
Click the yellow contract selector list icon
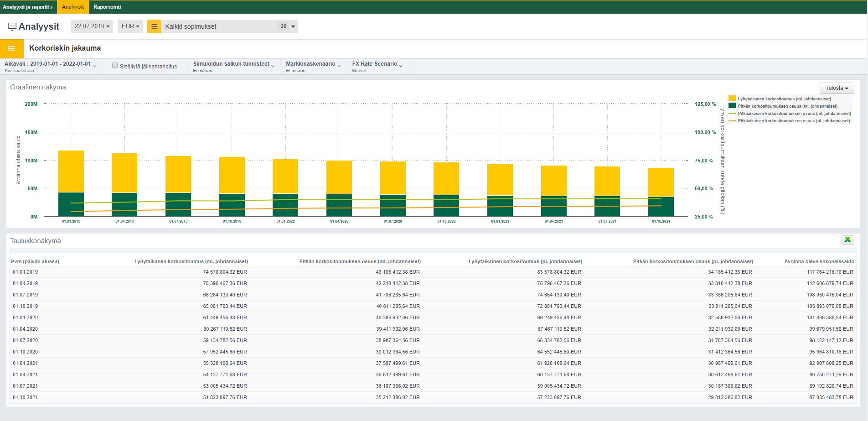[x=154, y=26]
